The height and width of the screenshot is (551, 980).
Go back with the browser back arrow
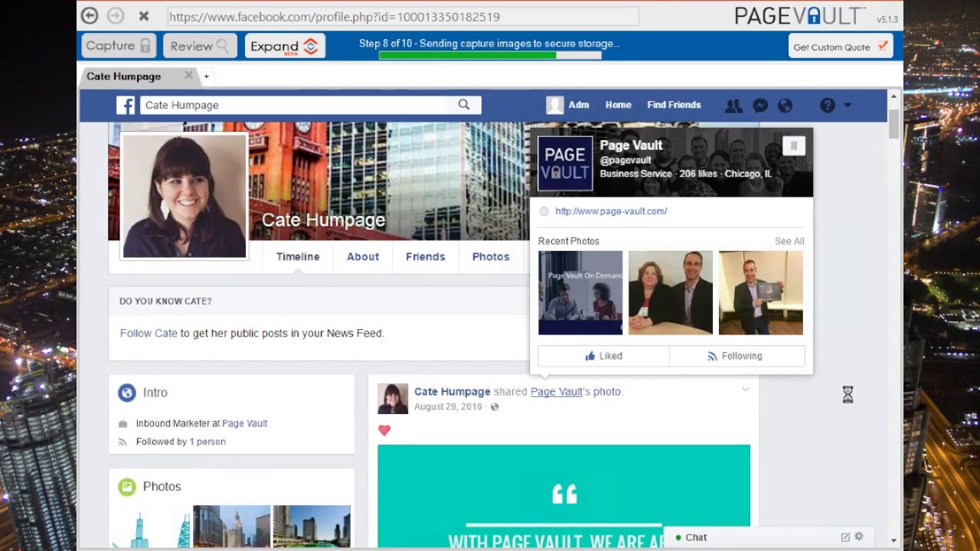90,15
